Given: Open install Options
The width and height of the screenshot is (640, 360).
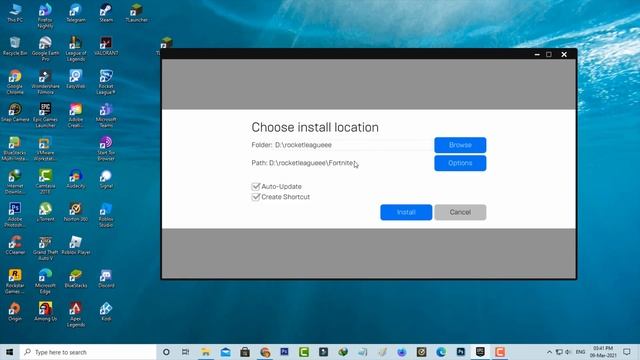Looking at the screenshot, I should point(460,163).
